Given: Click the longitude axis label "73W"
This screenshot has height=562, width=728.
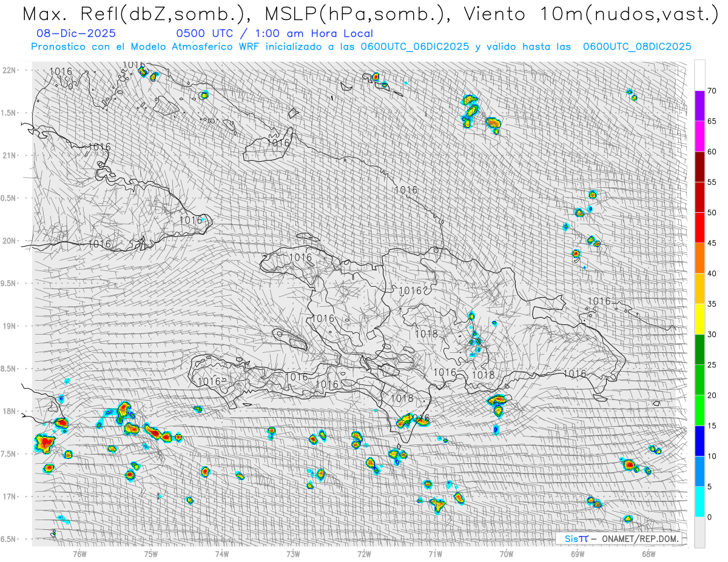Looking at the screenshot, I should 293,553.
